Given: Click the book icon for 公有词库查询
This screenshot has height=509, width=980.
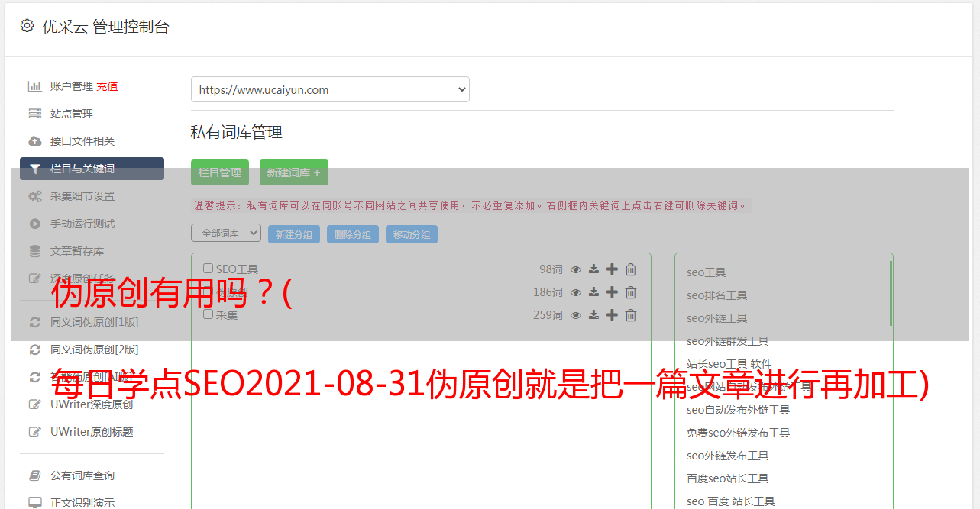Looking at the screenshot, I should point(34,475).
